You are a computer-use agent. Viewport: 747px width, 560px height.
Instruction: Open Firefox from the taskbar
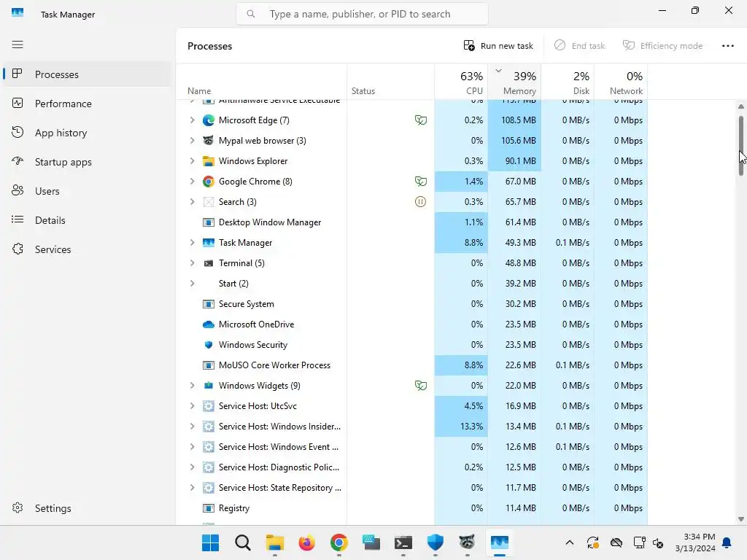tap(307, 542)
